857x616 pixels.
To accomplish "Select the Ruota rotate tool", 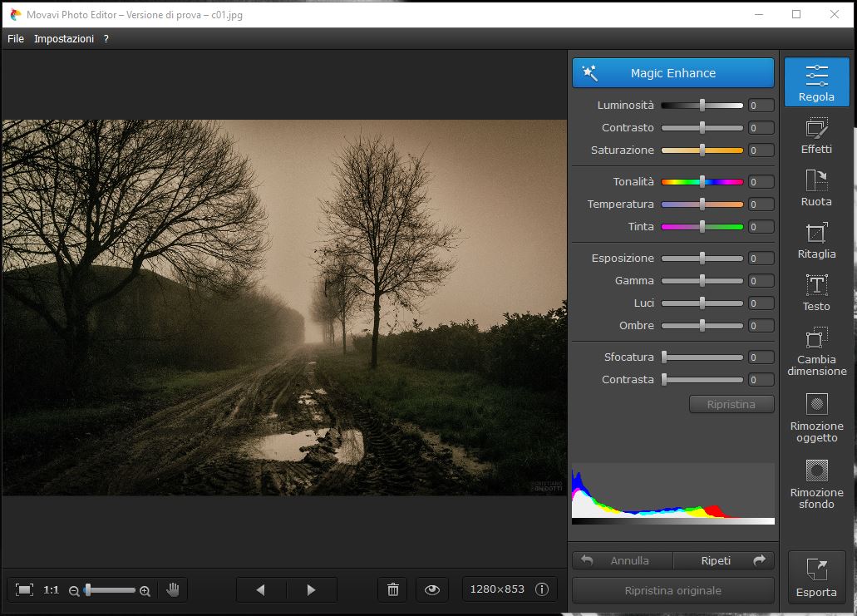I will coord(816,188).
